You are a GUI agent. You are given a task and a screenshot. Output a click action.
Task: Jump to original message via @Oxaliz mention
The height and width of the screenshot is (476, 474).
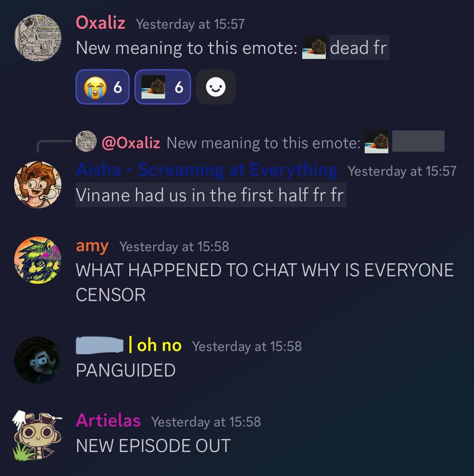[x=131, y=142]
